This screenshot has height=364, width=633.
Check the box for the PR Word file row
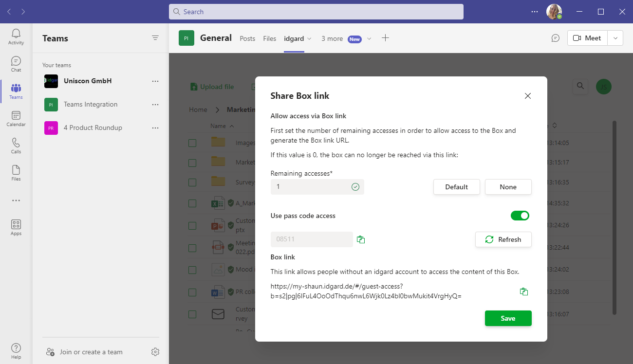click(192, 292)
